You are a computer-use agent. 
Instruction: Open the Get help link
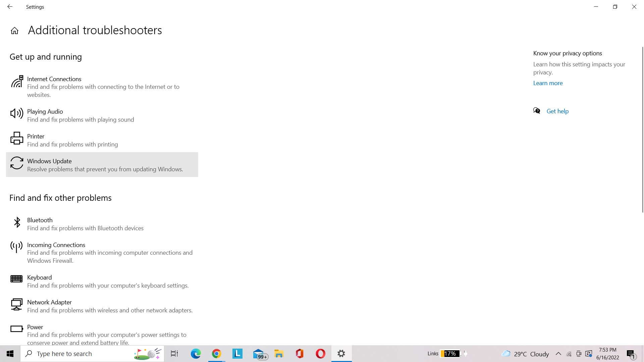click(x=557, y=111)
